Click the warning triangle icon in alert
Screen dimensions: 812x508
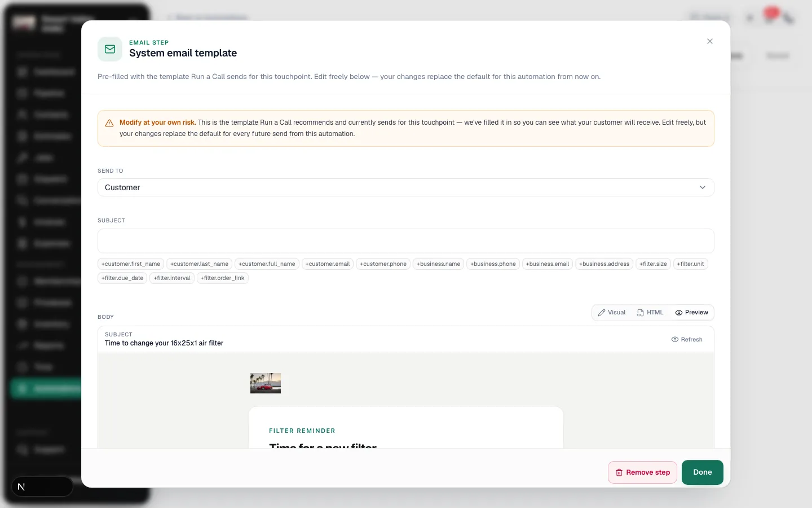[109, 123]
